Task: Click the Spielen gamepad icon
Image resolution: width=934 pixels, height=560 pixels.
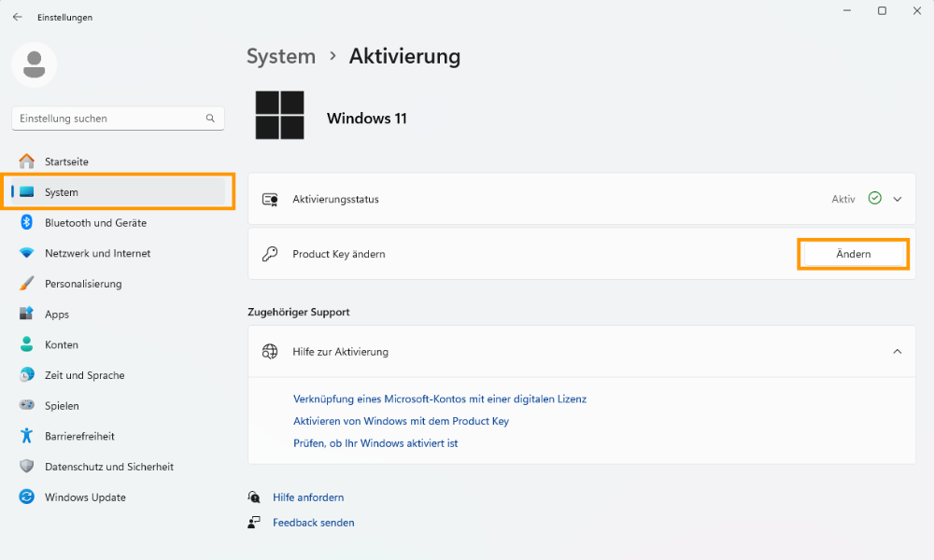Action: (x=26, y=405)
